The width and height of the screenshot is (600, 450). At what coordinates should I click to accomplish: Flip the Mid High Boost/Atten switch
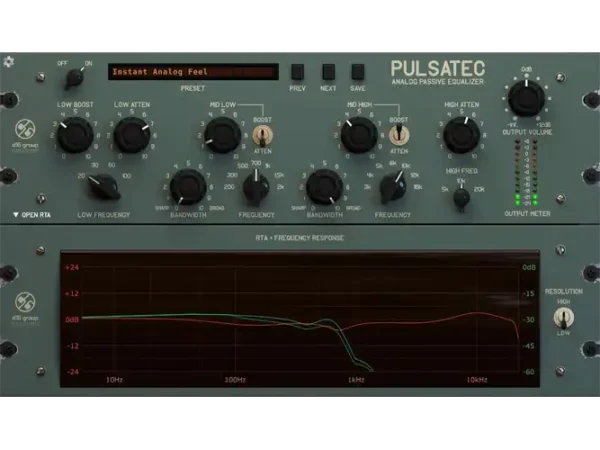399,135
